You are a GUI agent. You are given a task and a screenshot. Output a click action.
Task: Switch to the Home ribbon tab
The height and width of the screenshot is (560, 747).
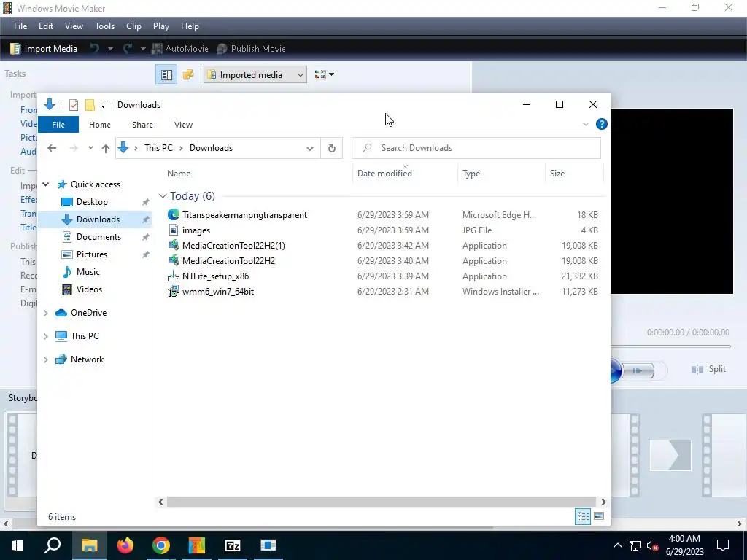tap(99, 125)
